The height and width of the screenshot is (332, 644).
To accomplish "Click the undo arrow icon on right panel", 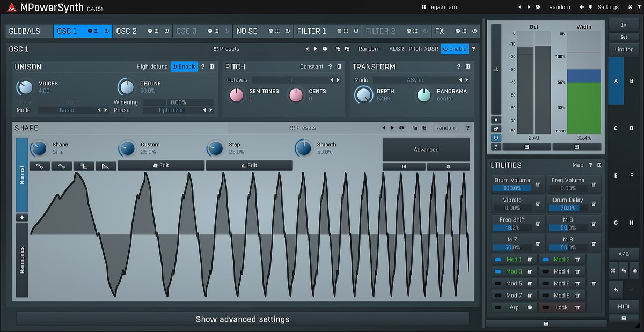I will 615,290.
